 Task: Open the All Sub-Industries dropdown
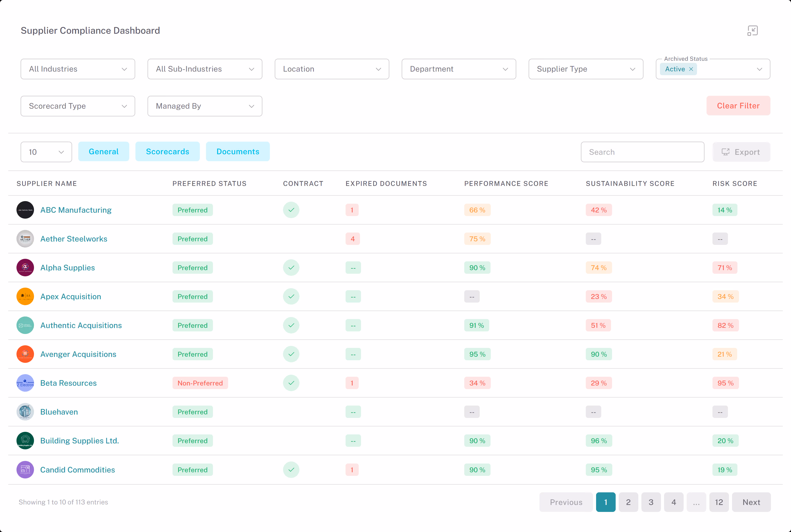pyautogui.click(x=204, y=69)
